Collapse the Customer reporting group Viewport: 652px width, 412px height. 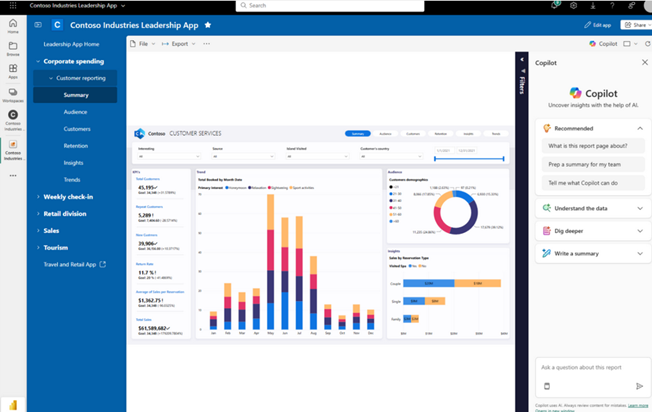(x=51, y=78)
